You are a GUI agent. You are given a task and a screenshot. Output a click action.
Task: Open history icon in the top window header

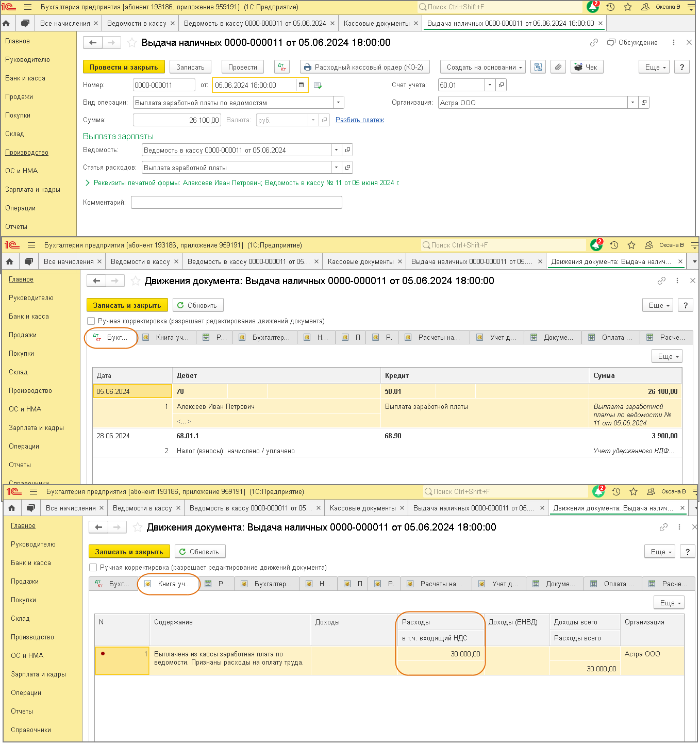[x=610, y=7]
